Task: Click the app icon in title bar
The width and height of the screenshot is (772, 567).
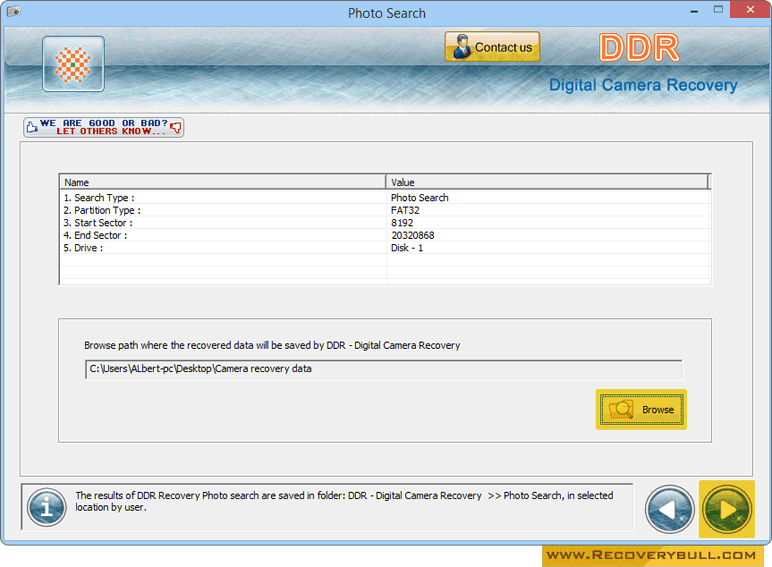Action: (13, 11)
